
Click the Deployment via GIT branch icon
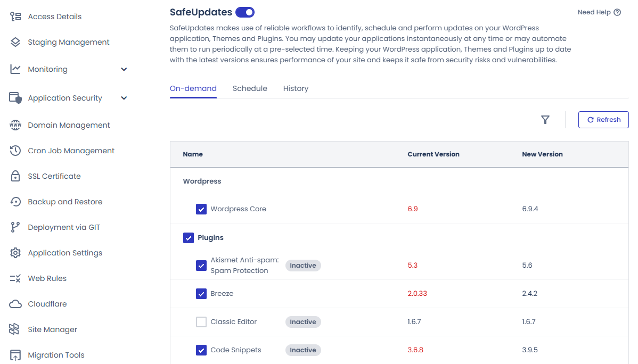coord(15,227)
